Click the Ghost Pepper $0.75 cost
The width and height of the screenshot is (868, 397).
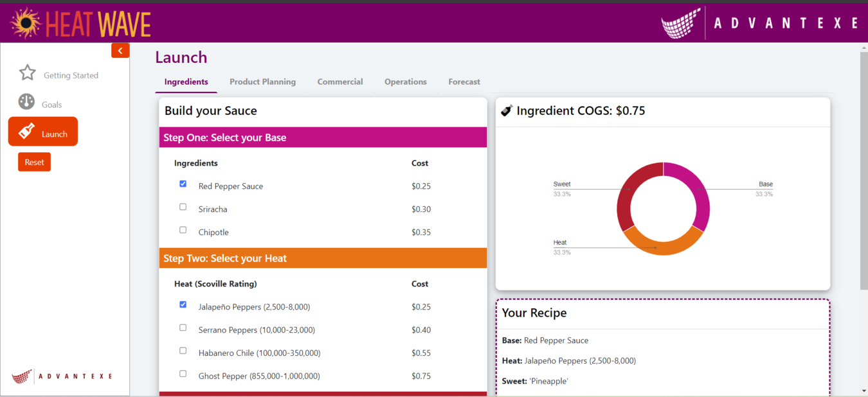tap(421, 376)
